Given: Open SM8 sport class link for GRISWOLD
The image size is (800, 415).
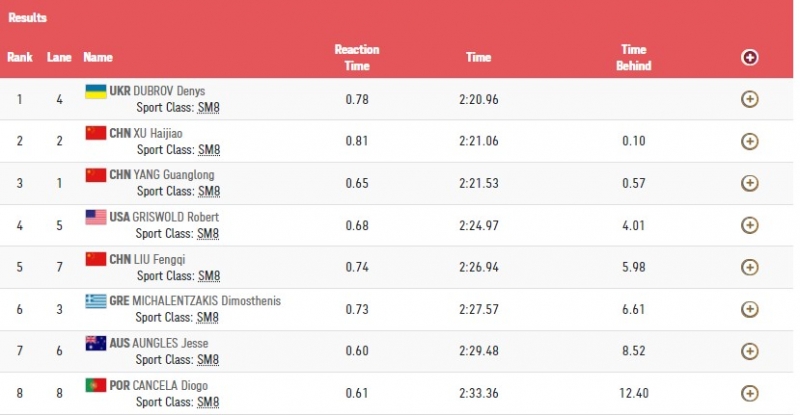Looking at the screenshot, I should tap(209, 234).
